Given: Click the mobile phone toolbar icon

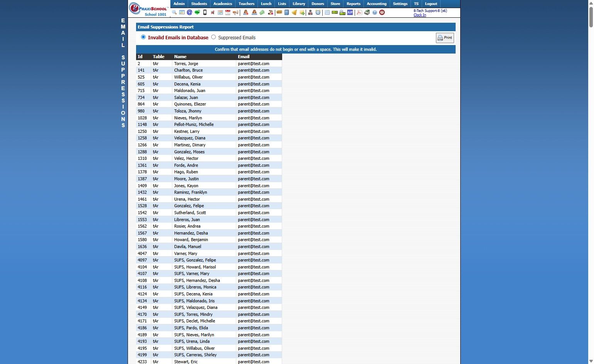Looking at the screenshot, I should (205, 12).
